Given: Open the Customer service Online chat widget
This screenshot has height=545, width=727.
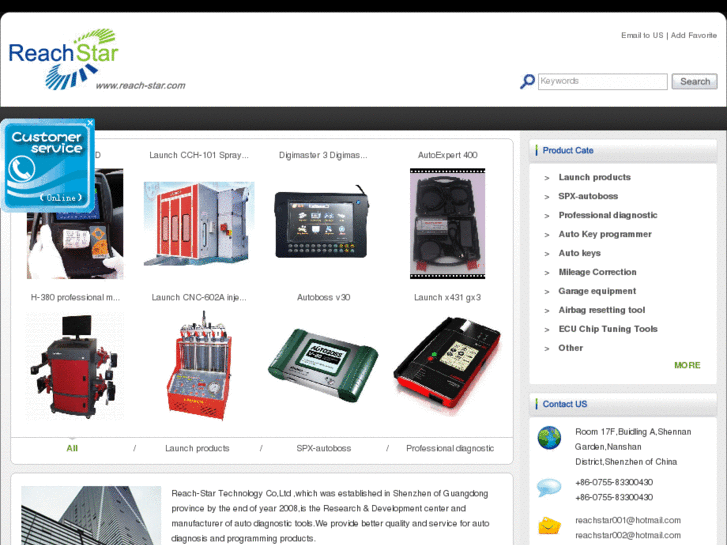Looking at the screenshot, I should point(48,166).
